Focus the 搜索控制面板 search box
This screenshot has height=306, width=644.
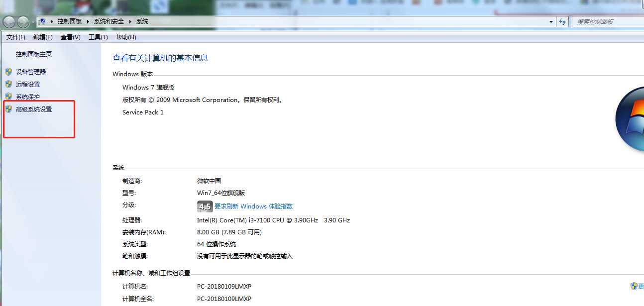pos(608,22)
